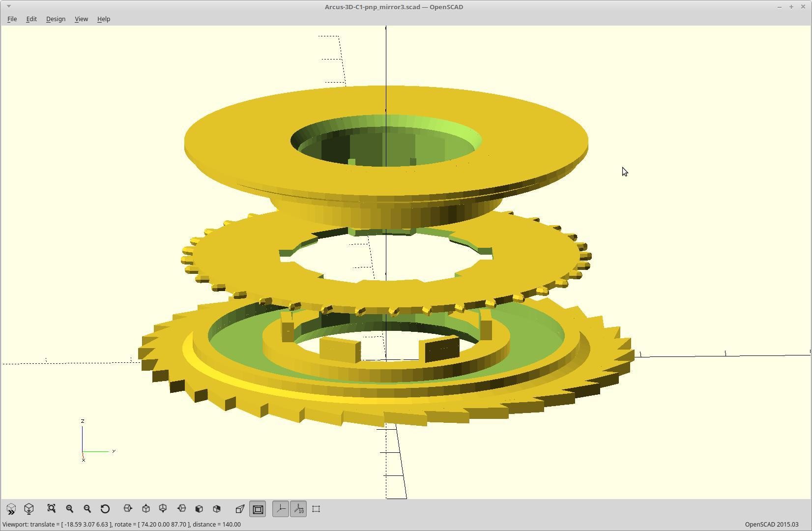Click the Viewport translate/rotate status text
Image resolution: width=812 pixels, height=531 pixels.
tap(121, 524)
